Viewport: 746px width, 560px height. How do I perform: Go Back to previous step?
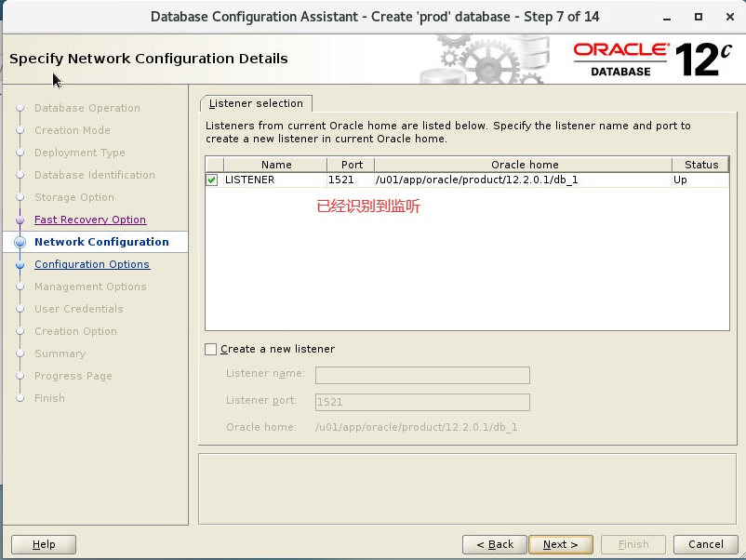(495, 544)
